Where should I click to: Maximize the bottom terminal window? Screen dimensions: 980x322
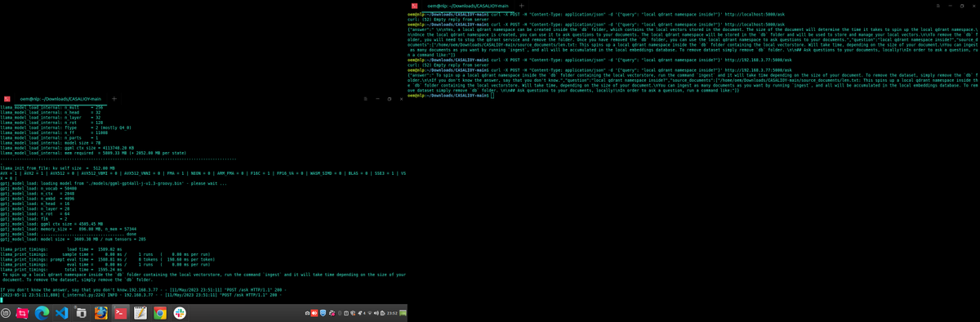point(390,99)
